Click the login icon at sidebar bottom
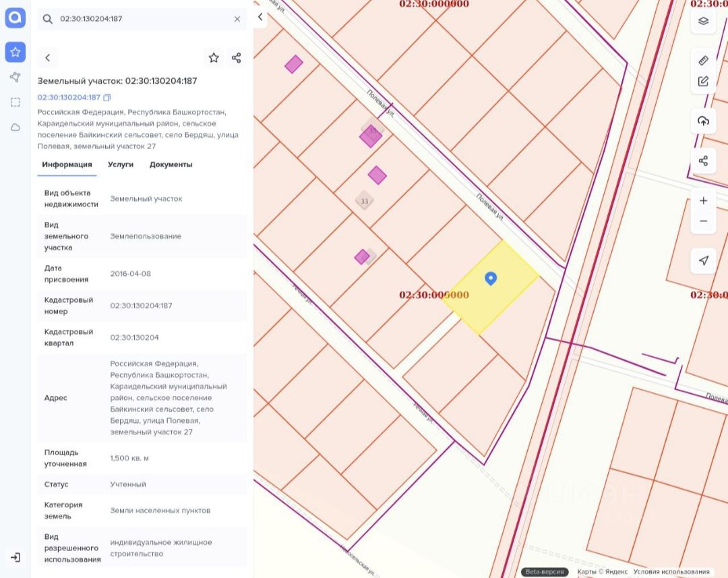 tap(16, 557)
